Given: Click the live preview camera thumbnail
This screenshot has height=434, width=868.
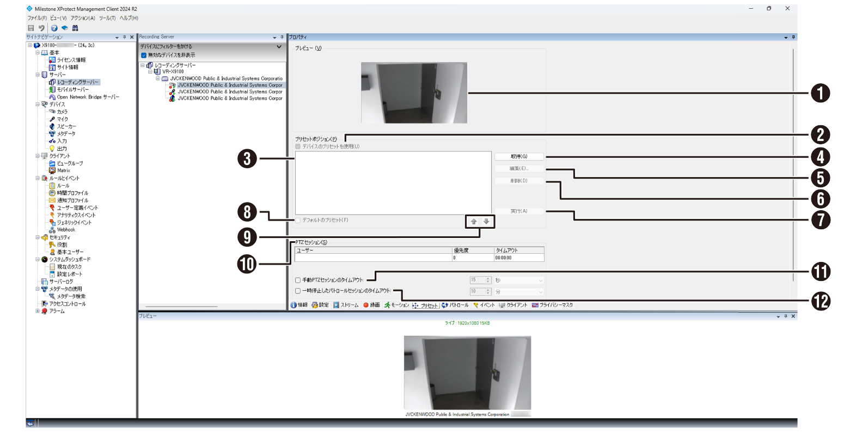Looking at the screenshot, I should click(467, 372).
